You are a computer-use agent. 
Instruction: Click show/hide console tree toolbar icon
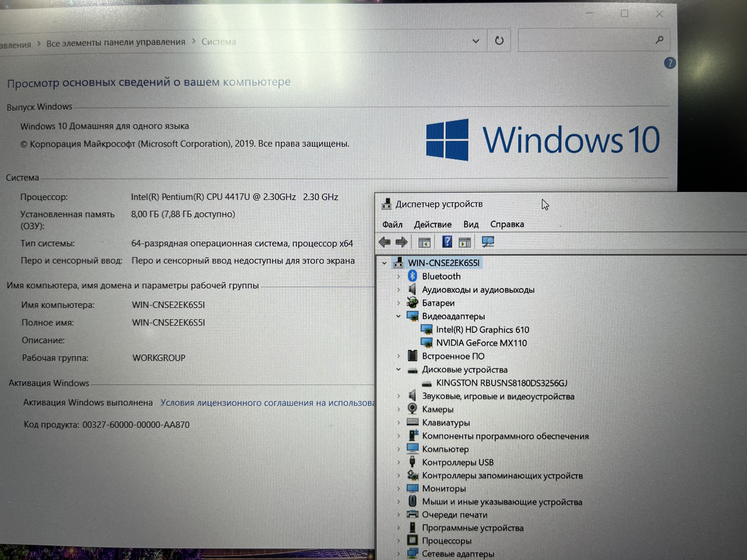[x=424, y=242]
